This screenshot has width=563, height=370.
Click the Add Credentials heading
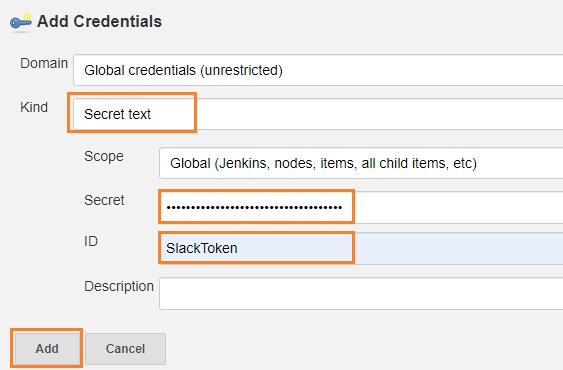pyautogui.click(x=99, y=22)
